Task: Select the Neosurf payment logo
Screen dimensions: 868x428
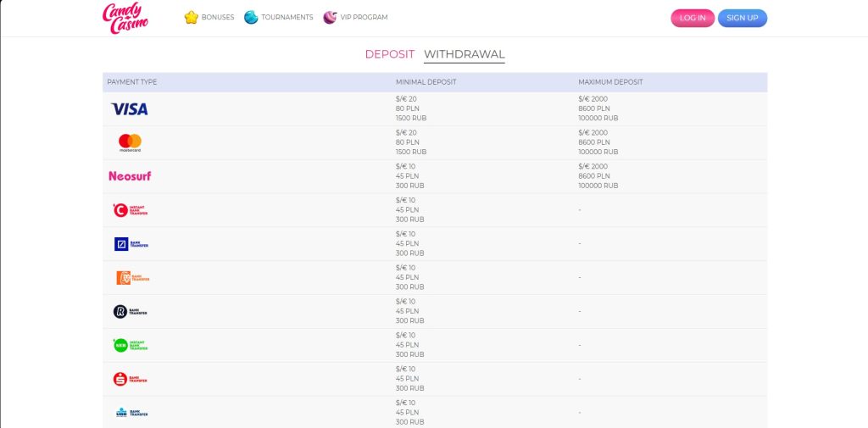Action: [130, 176]
